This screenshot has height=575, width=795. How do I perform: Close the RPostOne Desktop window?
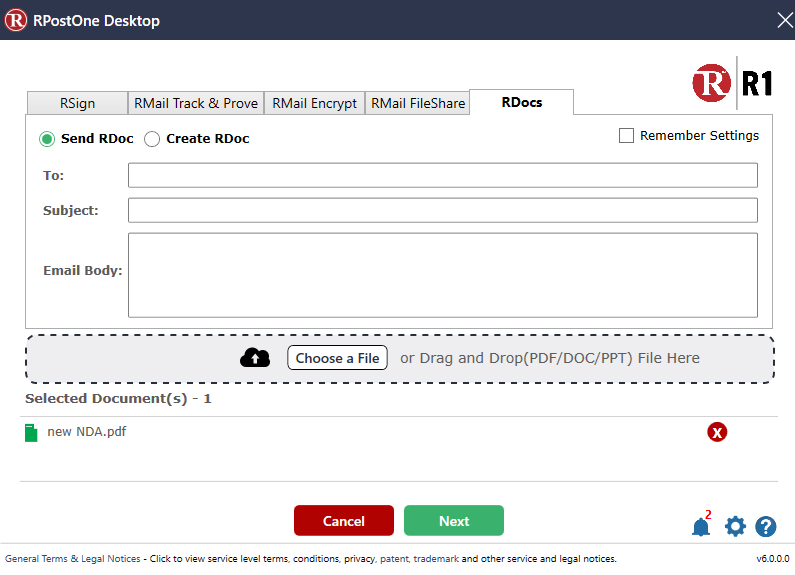coord(785,20)
